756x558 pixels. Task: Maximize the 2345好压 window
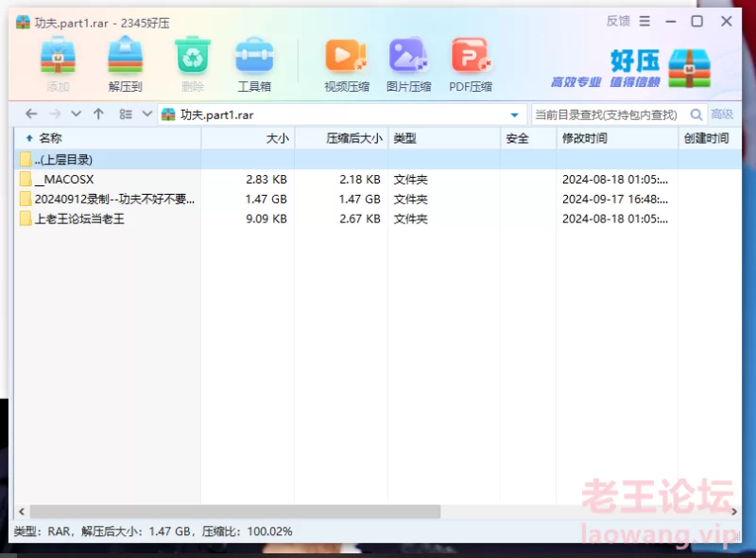[x=697, y=21]
